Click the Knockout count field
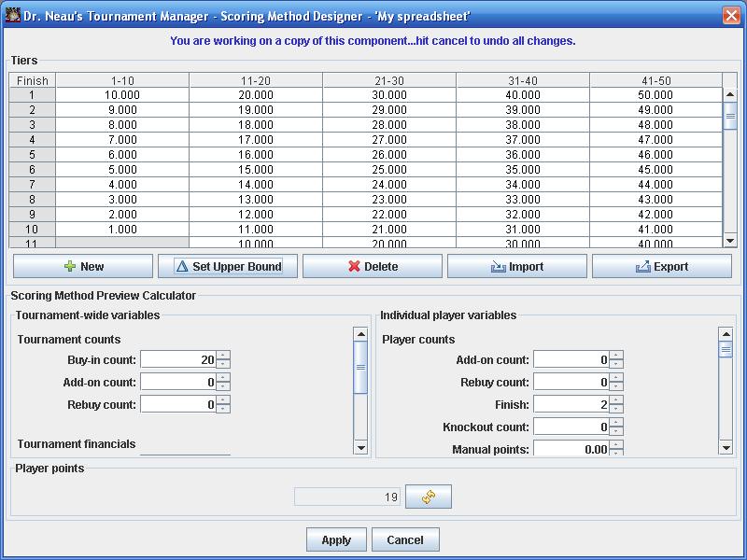 point(571,427)
